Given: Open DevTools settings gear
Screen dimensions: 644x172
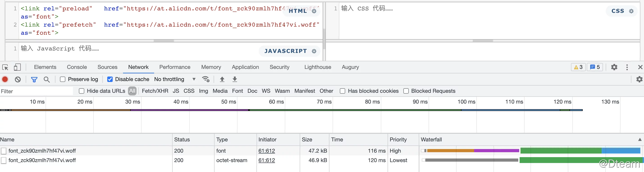Looking at the screenshot, I should pyautogui.click(x=614, y=67).
